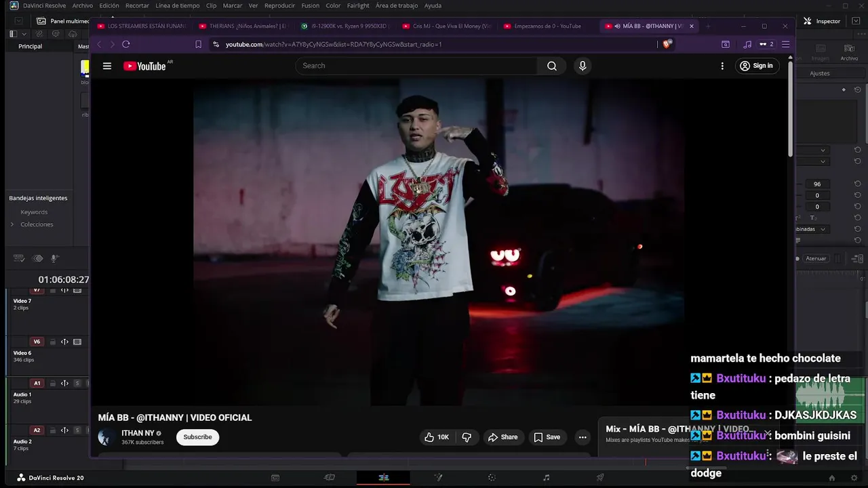Image resolution: width=868 pixels, height=488 pixels.
Task: Click into the YouTube search field
Action: [416, 66]
